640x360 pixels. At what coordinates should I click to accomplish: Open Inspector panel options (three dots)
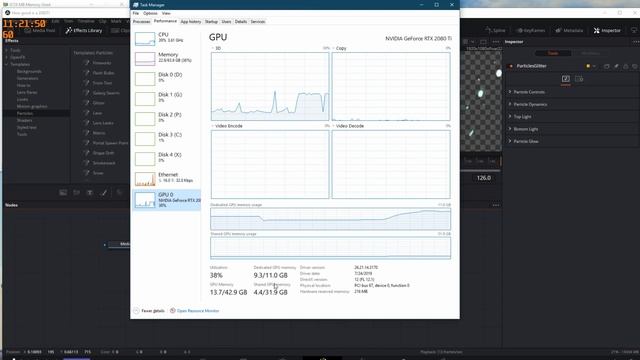(636, 42)
